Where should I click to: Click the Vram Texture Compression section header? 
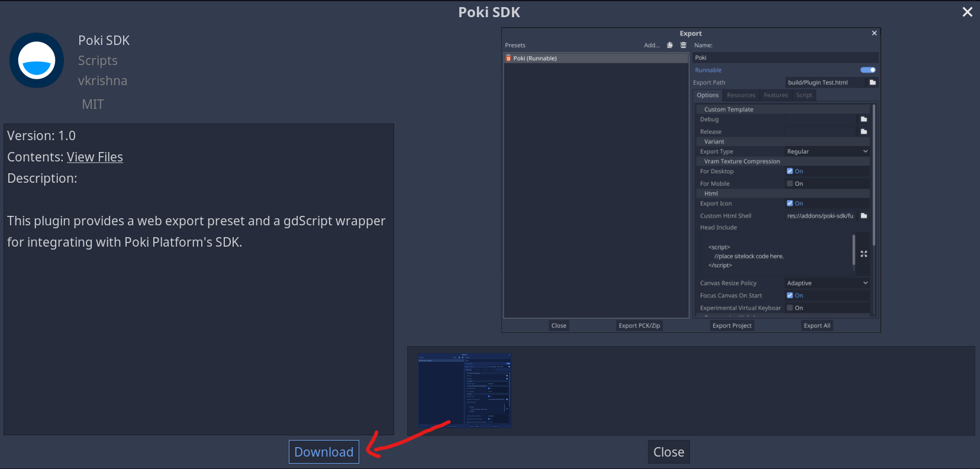pos(783,161)
